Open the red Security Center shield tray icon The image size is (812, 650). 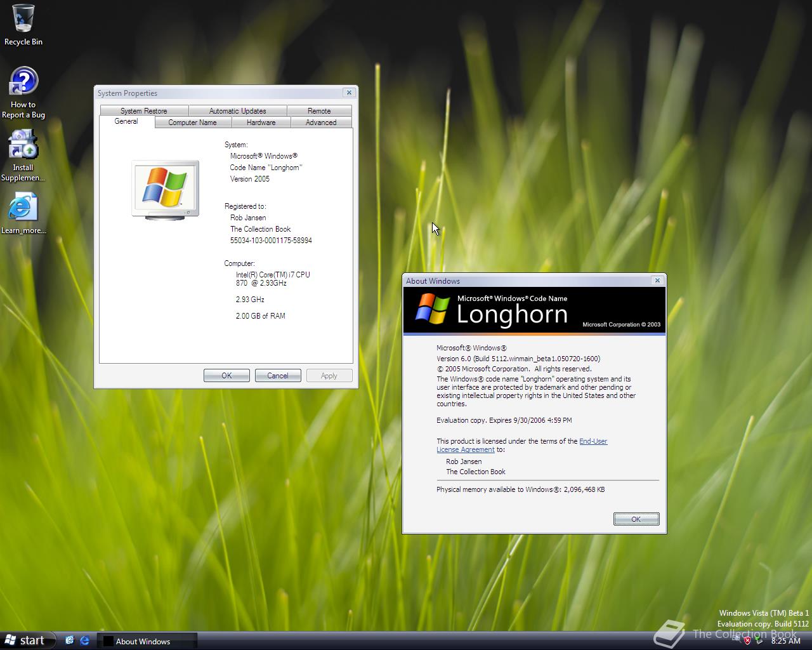[x=747, y=640]
